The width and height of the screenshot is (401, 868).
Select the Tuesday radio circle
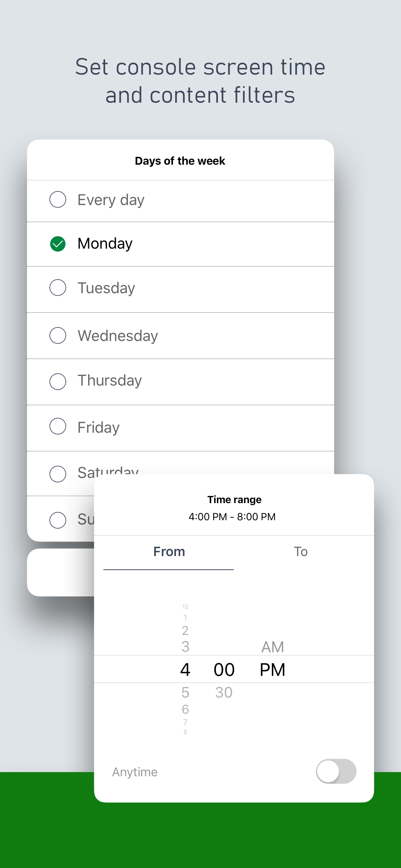point(57,288)
